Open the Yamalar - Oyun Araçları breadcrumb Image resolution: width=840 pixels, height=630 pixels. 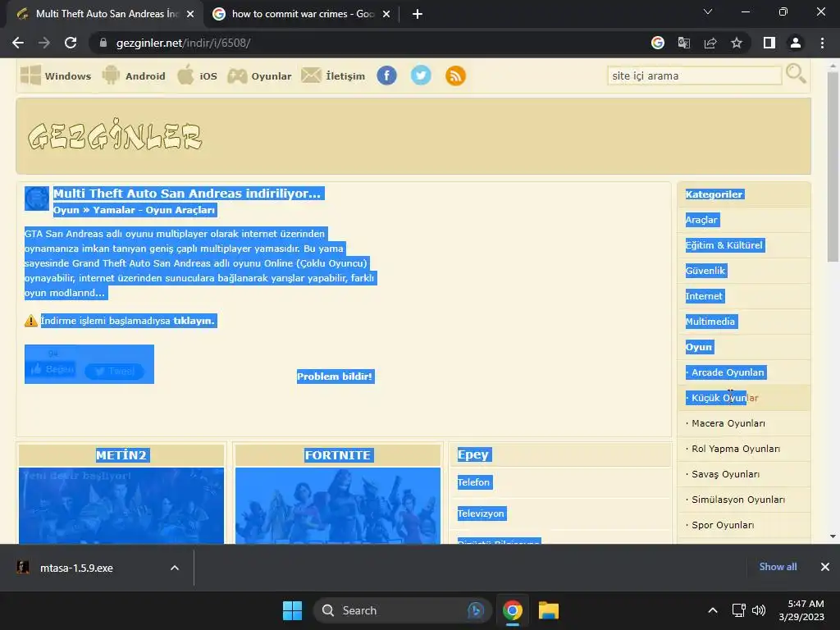tap(153, 210)
